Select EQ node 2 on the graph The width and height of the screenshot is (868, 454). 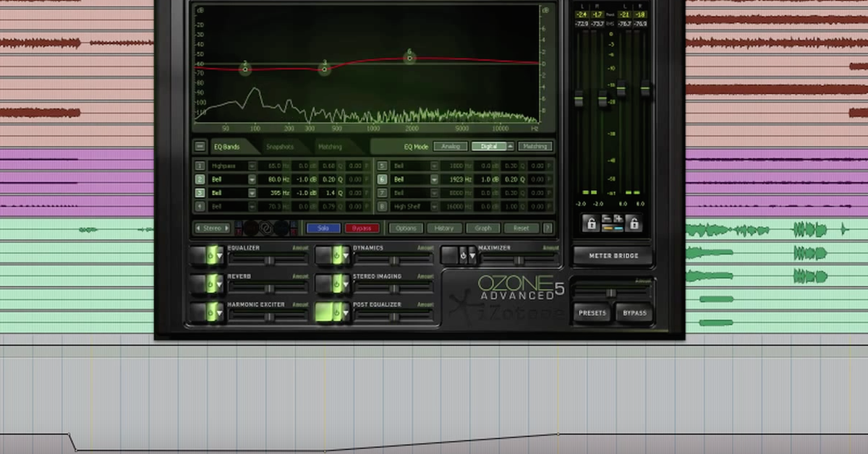click(245, 69)
